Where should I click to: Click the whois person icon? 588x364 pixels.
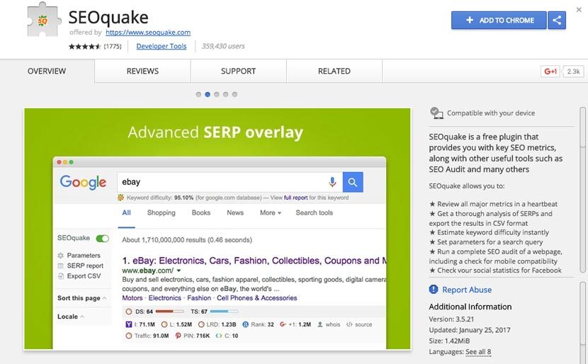pos(320,324)
